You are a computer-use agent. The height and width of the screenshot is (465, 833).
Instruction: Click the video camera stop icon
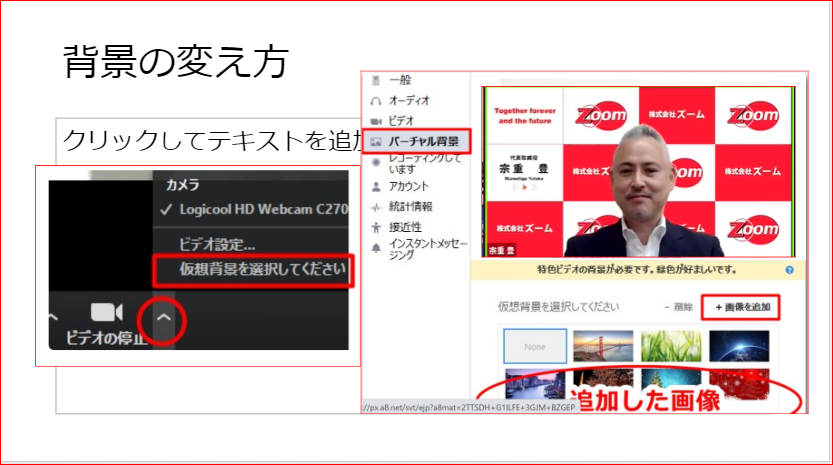pos(107,312)
